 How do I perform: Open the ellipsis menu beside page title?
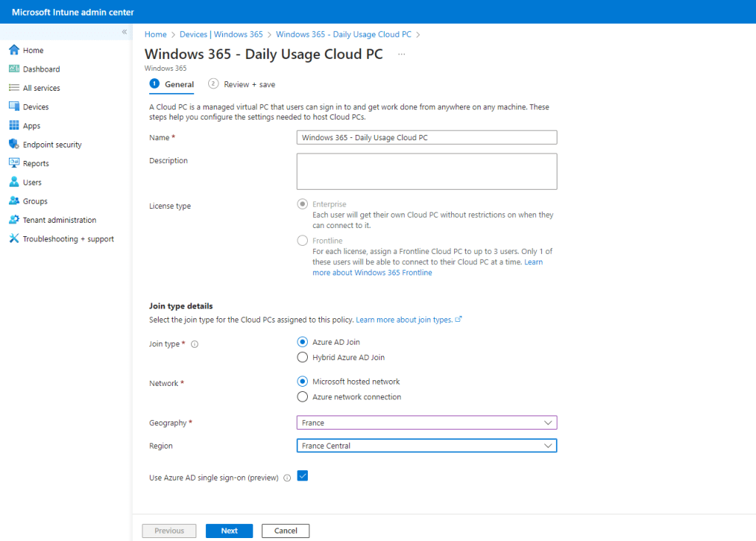[402, 55]
